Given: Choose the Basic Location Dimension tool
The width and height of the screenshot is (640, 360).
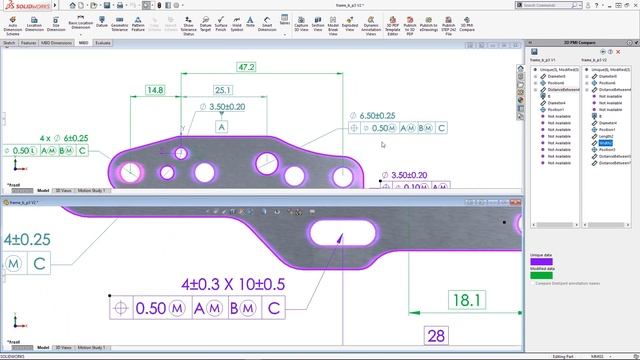Looking at the screenshot, I should point(80,22).
